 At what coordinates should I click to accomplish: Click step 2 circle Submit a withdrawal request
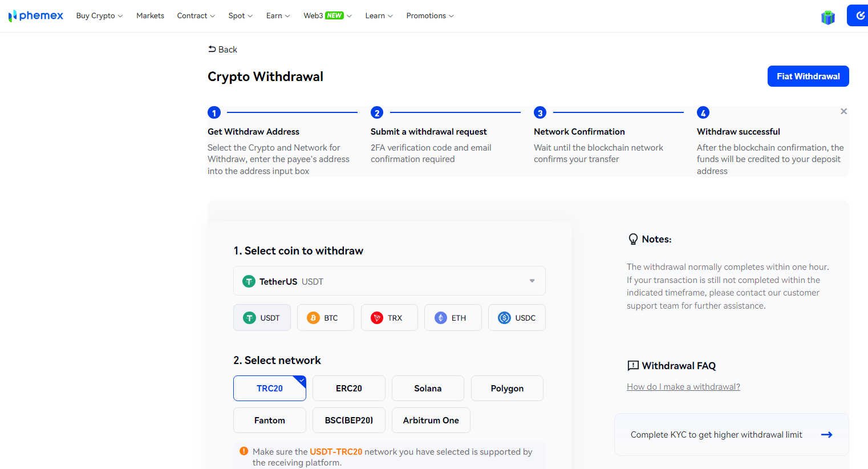coord(377,112)
